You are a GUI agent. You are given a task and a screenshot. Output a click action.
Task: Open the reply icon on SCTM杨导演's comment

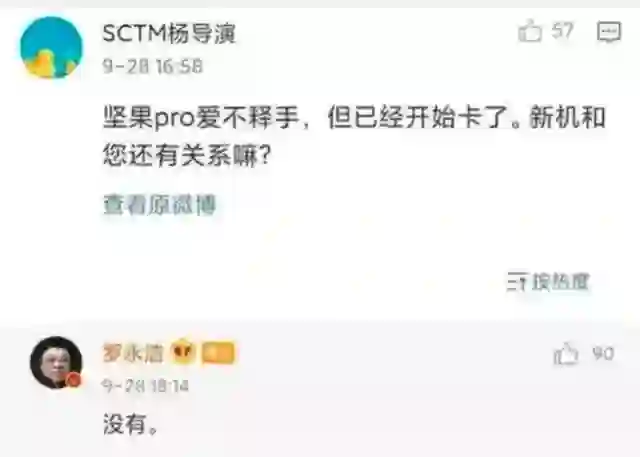tap(609, 32)
